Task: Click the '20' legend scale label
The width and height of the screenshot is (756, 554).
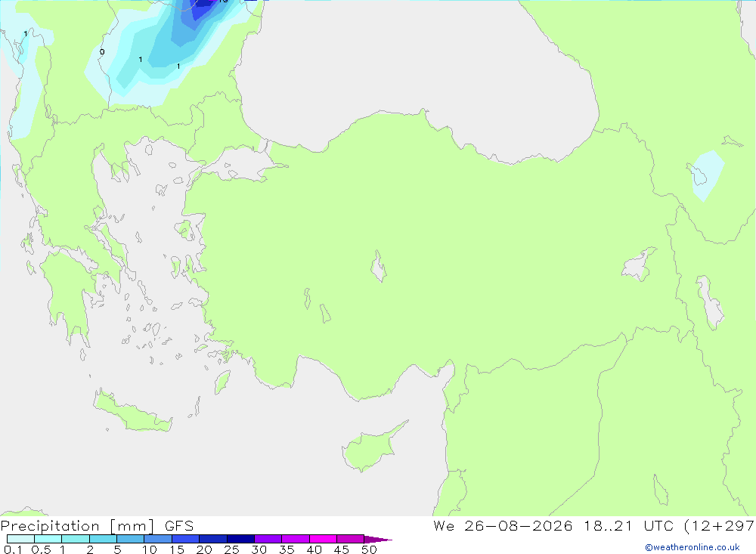Action: point(204,549)
